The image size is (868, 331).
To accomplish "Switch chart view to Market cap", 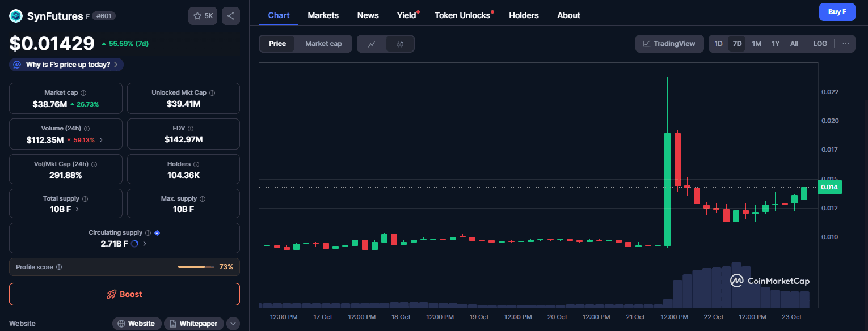I will 323,43.
